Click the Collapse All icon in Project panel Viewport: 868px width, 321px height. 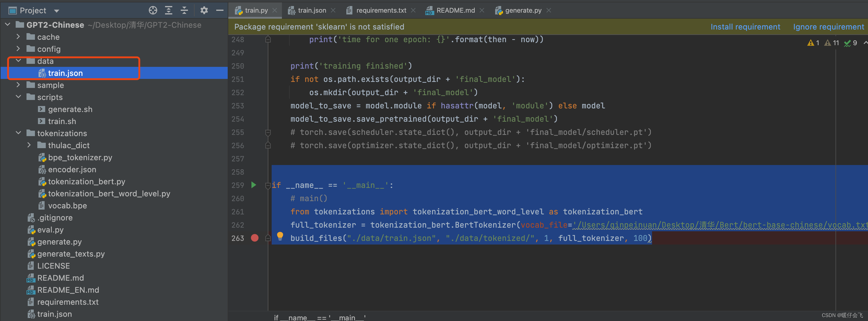coord(184,11)
